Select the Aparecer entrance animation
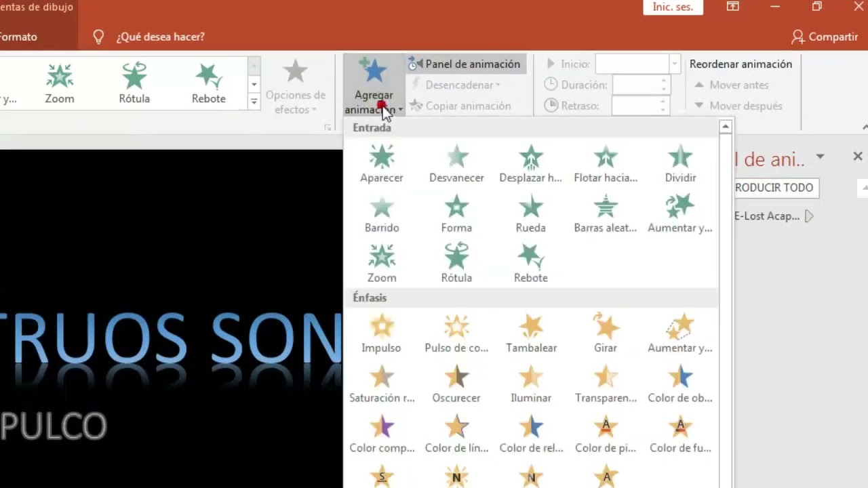The width and height of the screenshot is (868, 488). [x=382, y=164]
